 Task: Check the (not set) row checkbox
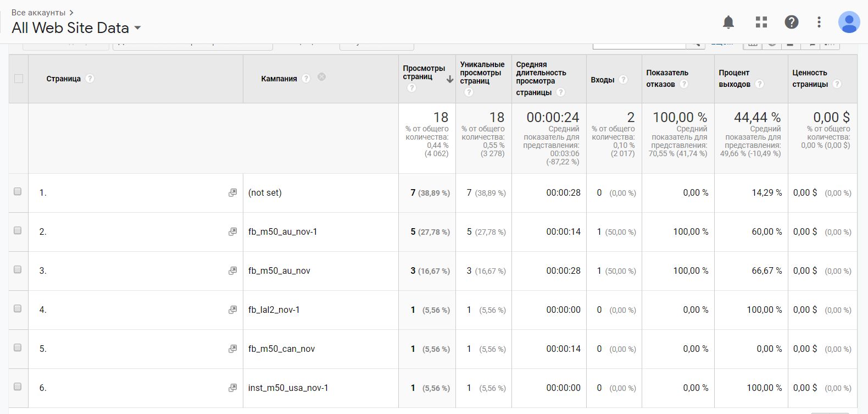click(x=18, y=191)
